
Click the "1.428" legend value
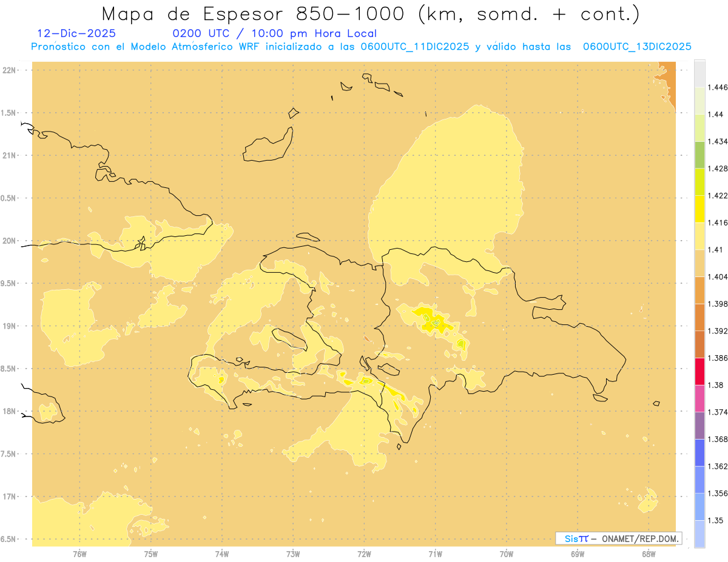(x=717, y=169)
